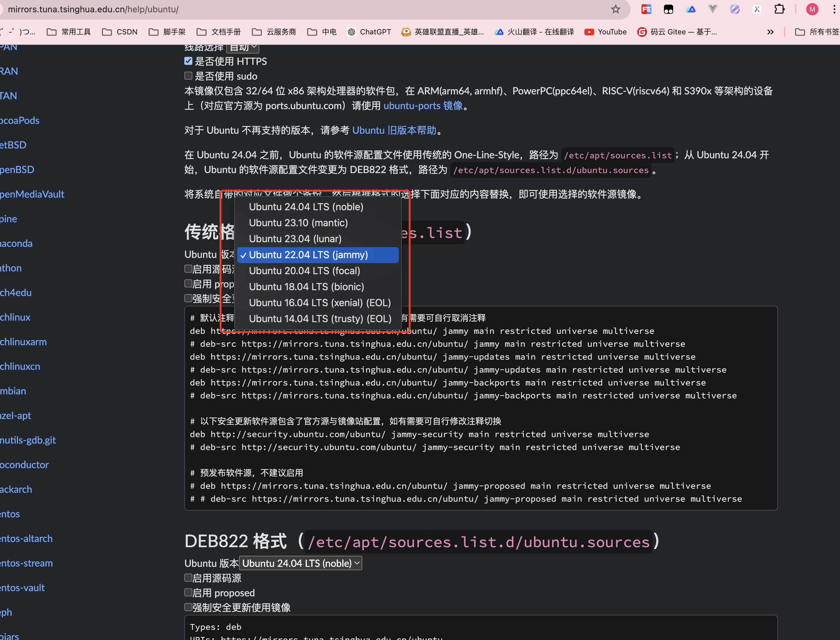Select Ubuntu 24.04 LTS (noble) from the list
Image resolution: width=840 pixels, height=640 pixels.
[318, 207]
